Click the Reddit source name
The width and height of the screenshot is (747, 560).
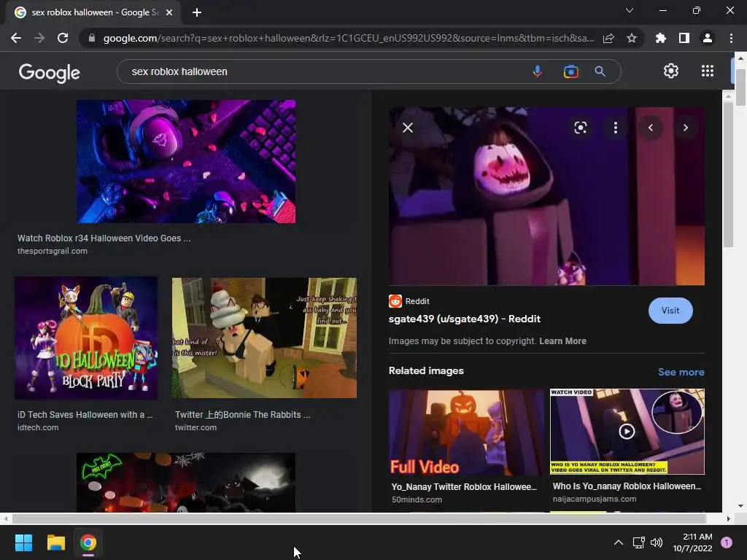coord(417,301)
